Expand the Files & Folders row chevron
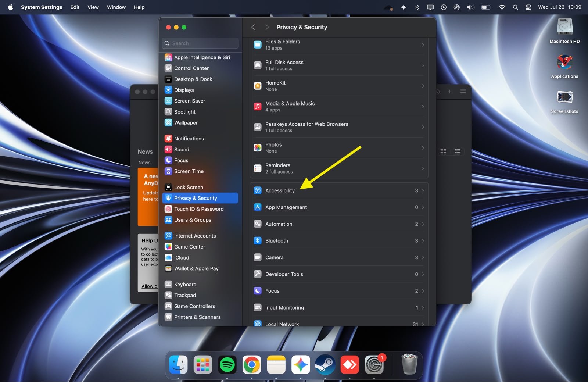This screenshot has width=588, height=382. [x=423, y=45]
